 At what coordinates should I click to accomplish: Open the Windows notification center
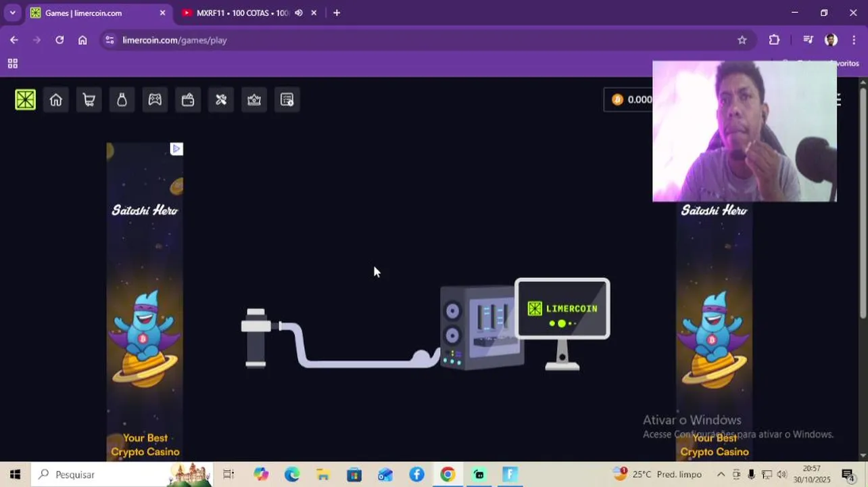848,475
